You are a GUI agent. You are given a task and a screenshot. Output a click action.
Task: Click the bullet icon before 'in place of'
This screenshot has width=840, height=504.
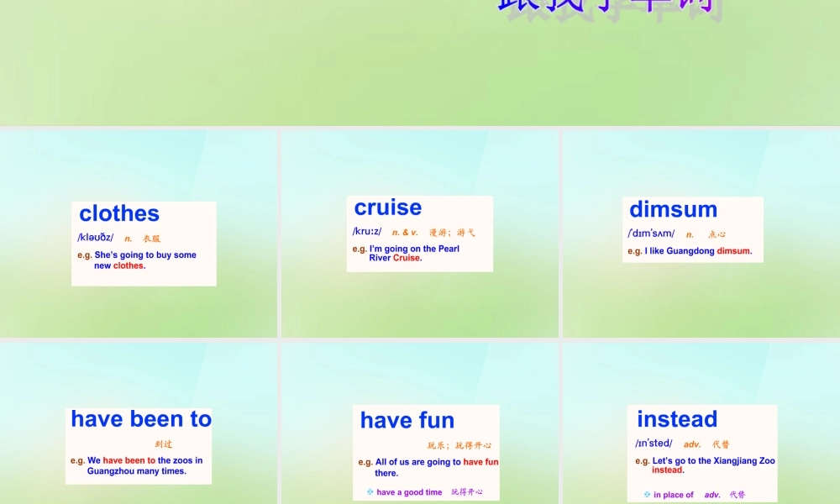[647, 495]
